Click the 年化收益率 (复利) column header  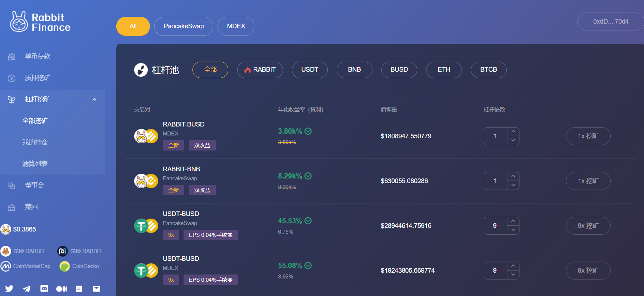point(301,110)
